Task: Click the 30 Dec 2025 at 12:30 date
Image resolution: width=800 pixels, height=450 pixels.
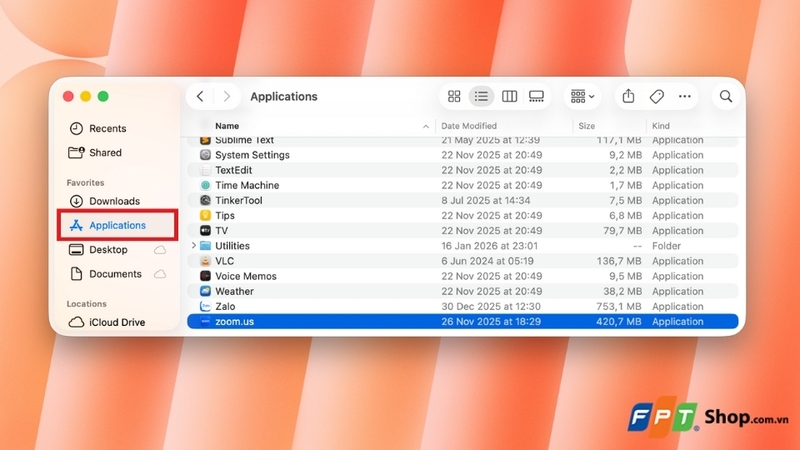Action: [491, 307]
